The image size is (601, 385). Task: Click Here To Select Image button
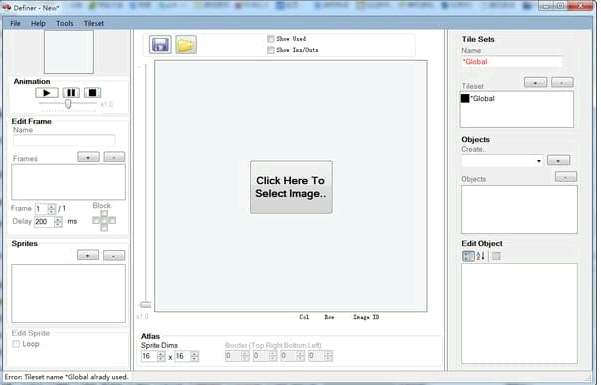tap(291, 187)
